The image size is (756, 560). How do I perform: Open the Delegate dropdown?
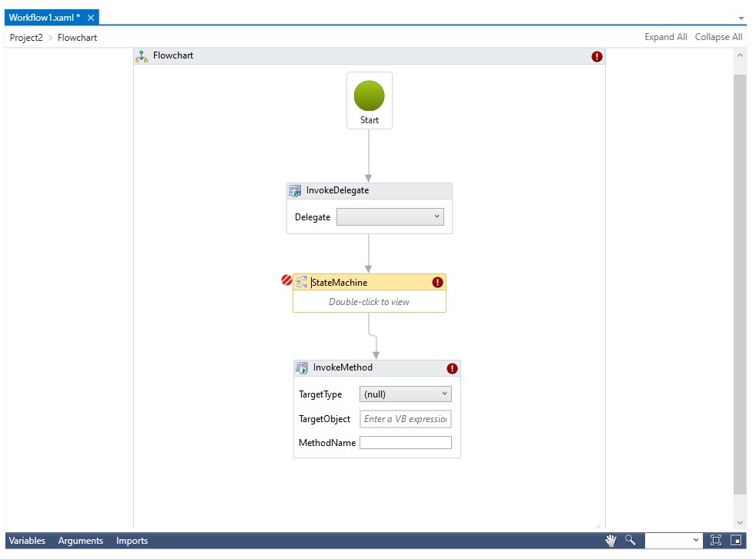(390, 217)
